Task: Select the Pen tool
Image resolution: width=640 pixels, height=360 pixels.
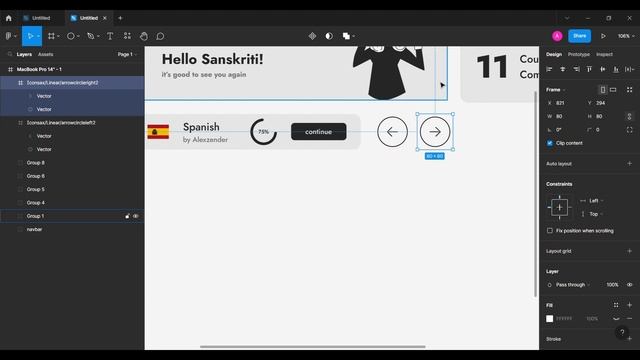Action: [91, 36]
